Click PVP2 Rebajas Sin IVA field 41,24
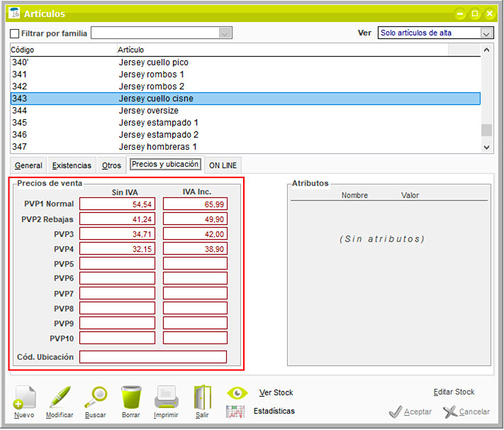Viewport: 504px width, 430px height. (118, 219)
